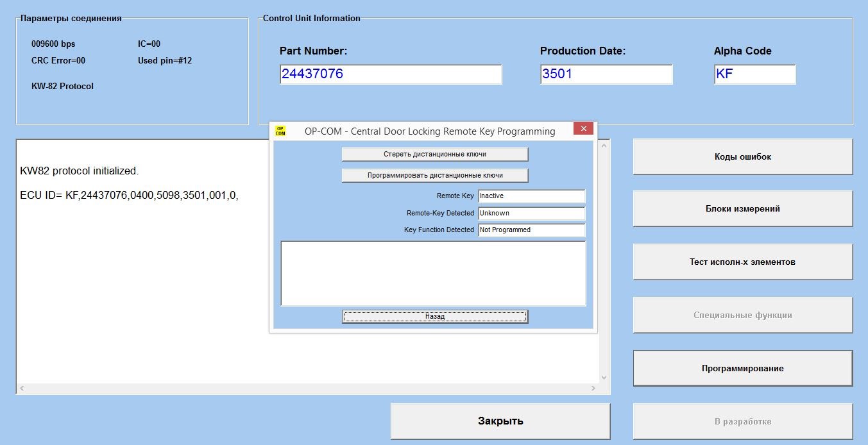Close the Remote Key Programming dialog
Viewport: 868px width, 445px height.
pos(584,129)
